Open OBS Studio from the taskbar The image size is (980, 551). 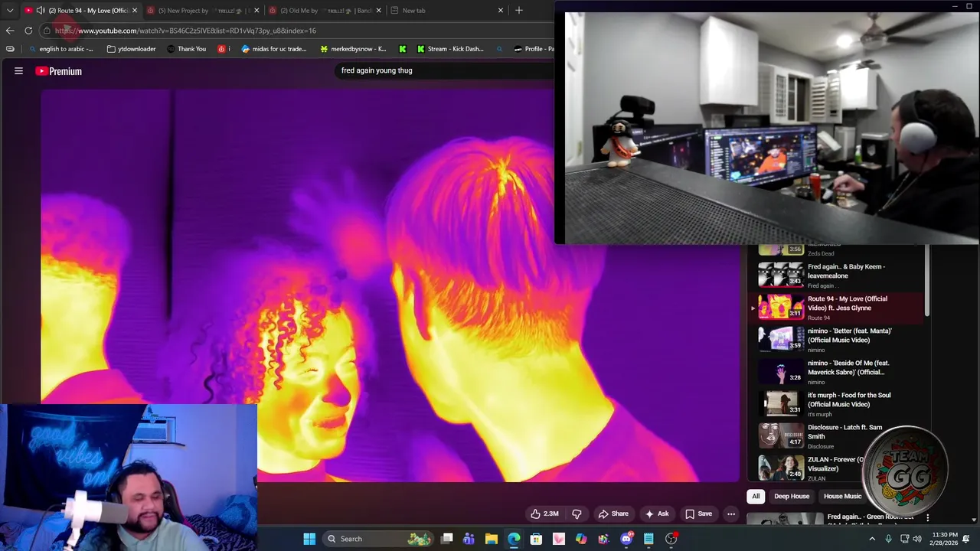pos(671,539)
